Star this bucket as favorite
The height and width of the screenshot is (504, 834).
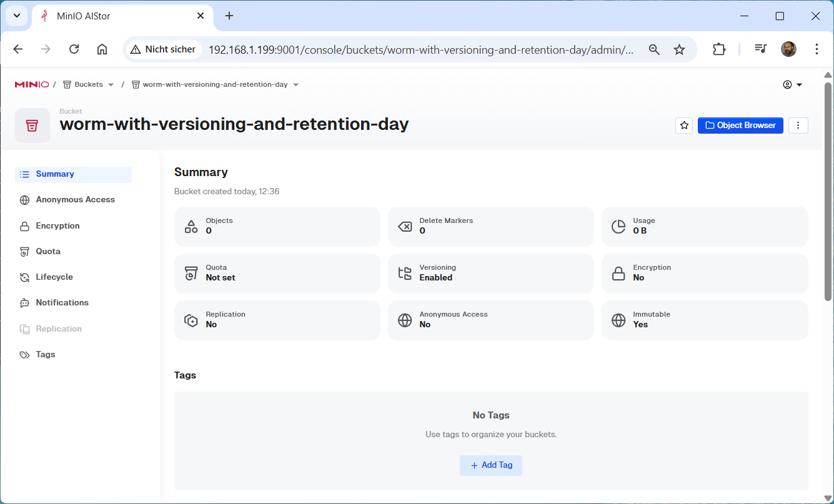pyautogui.click(x=684, y=126)
